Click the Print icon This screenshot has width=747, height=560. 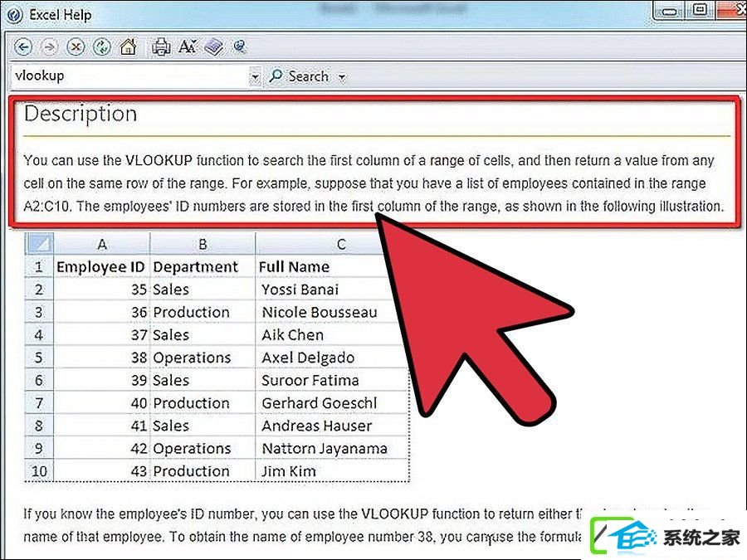[161, 46]
